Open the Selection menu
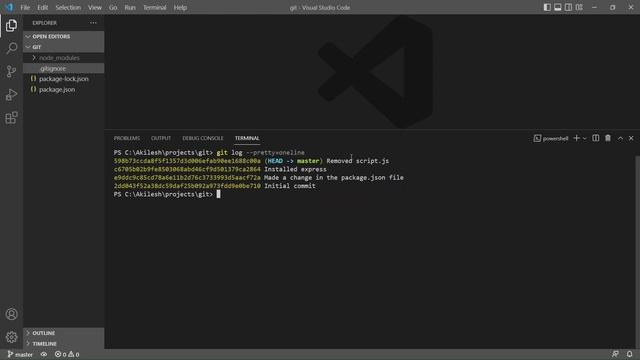640x360 pixels. coord(68,7)
